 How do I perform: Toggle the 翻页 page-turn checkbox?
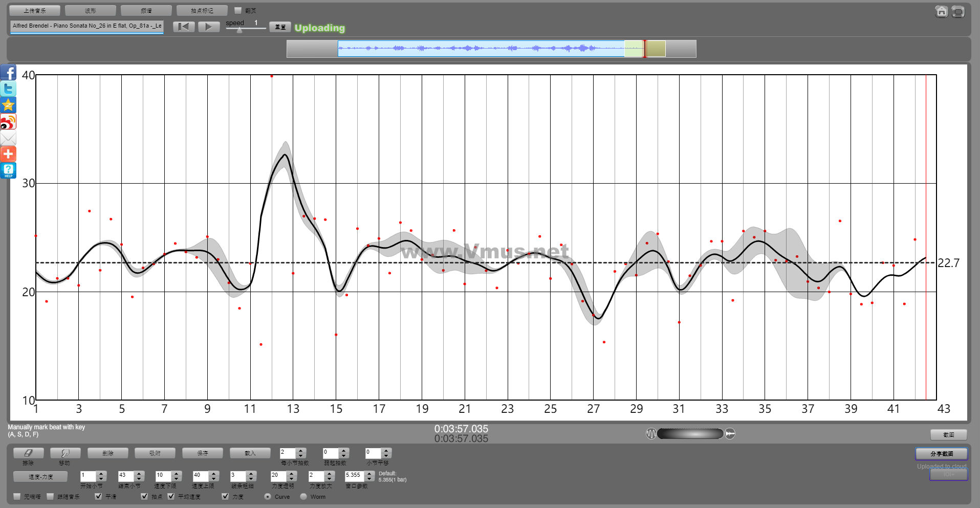click(238, 10)
